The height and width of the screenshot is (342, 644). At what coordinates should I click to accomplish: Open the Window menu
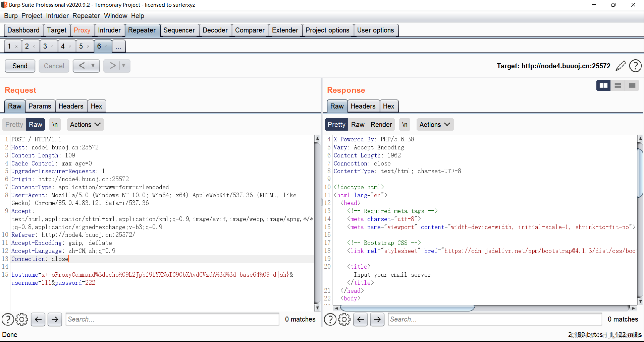(115, 16)
